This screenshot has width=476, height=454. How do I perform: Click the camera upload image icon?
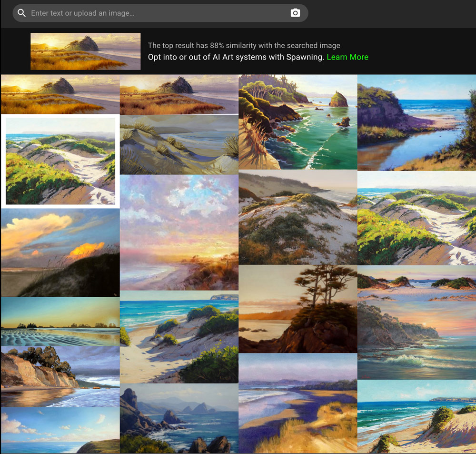coord(295,13)
